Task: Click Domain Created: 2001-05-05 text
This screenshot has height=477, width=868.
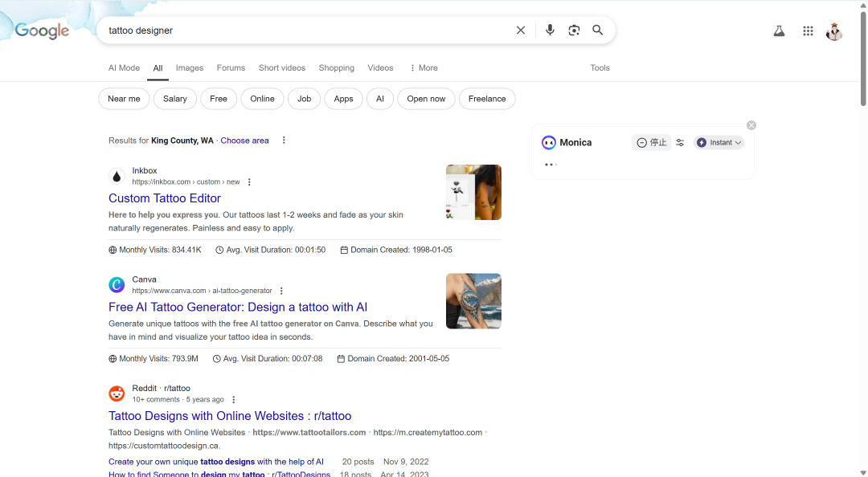Action: 393,359
